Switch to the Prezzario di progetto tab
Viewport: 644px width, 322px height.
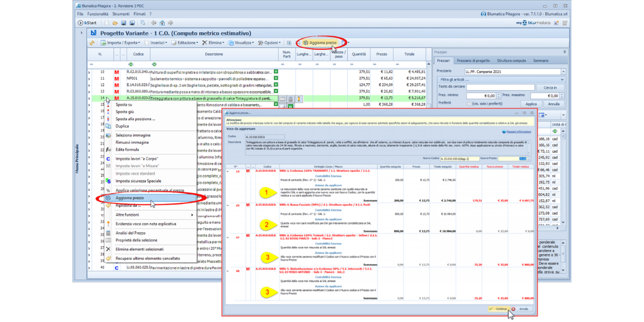[473, 61]
